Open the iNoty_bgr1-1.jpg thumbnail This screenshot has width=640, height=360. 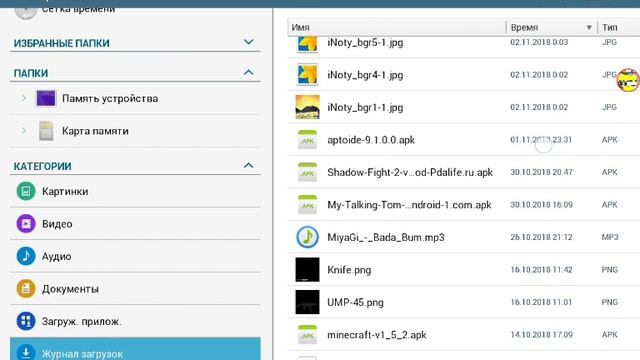pyautogui.click(x=307, y=107)
